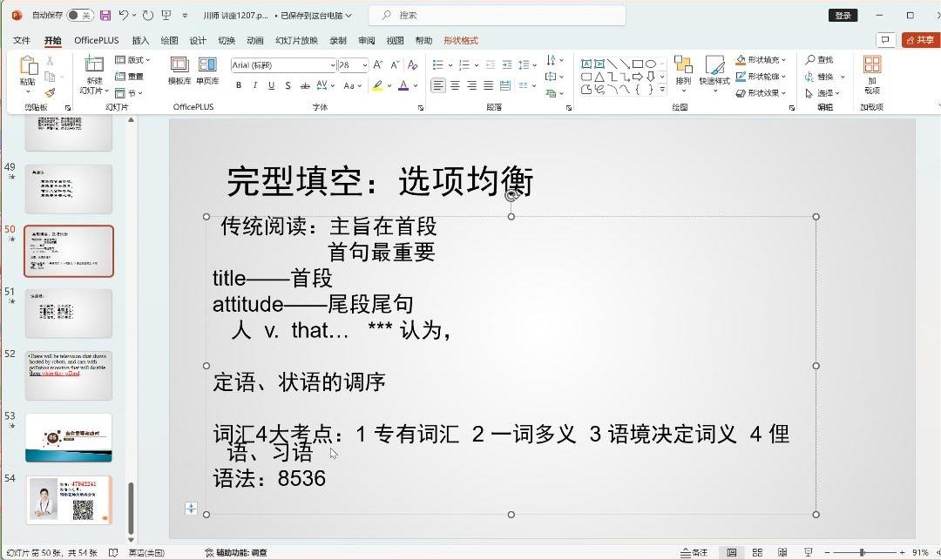
Task: Expand the Arial font name dropdown
Action: pos(332,65)
